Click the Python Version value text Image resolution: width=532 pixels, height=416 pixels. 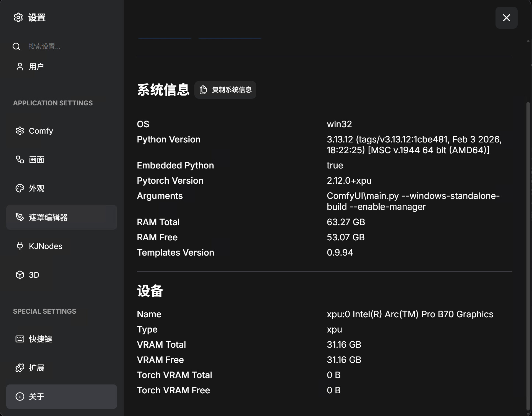click(x=414, y=145)
